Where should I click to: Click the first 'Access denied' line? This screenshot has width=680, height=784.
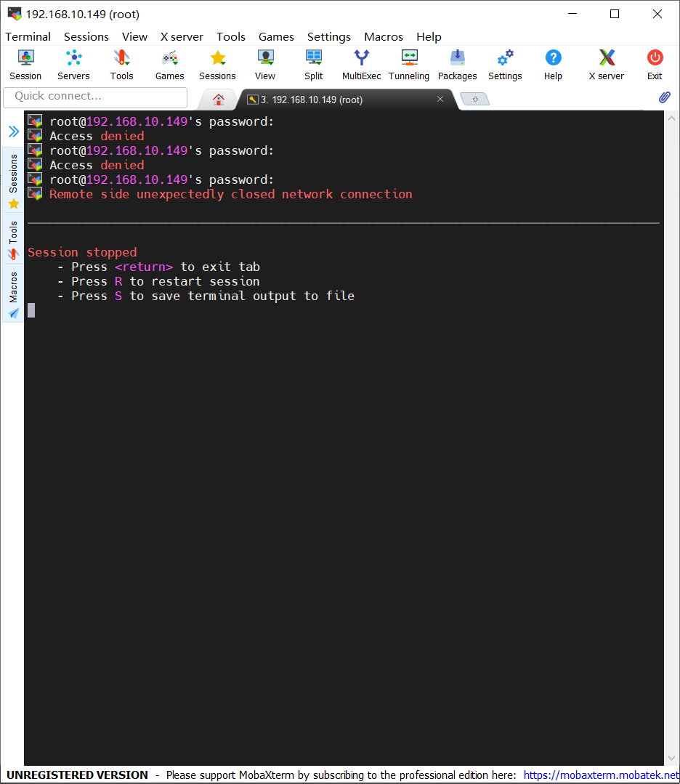tap(97, 136)
